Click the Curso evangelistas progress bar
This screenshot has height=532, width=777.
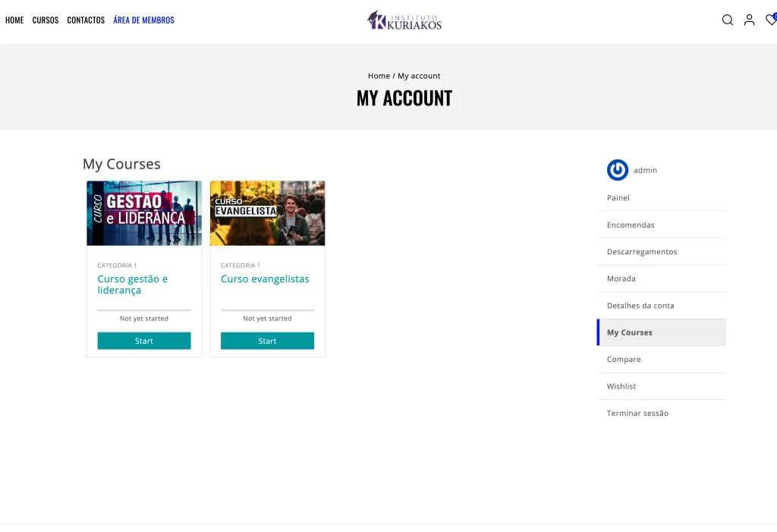pyautogui.click(x=268, y=310)
